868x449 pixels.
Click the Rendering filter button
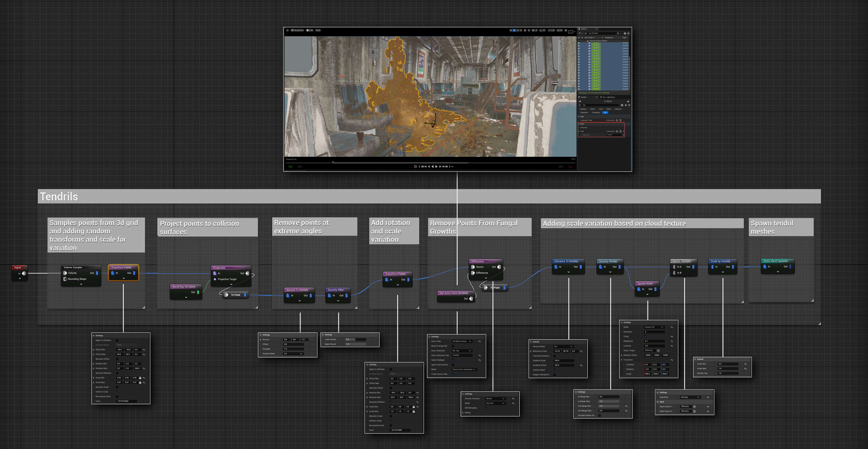coord(584,113)
